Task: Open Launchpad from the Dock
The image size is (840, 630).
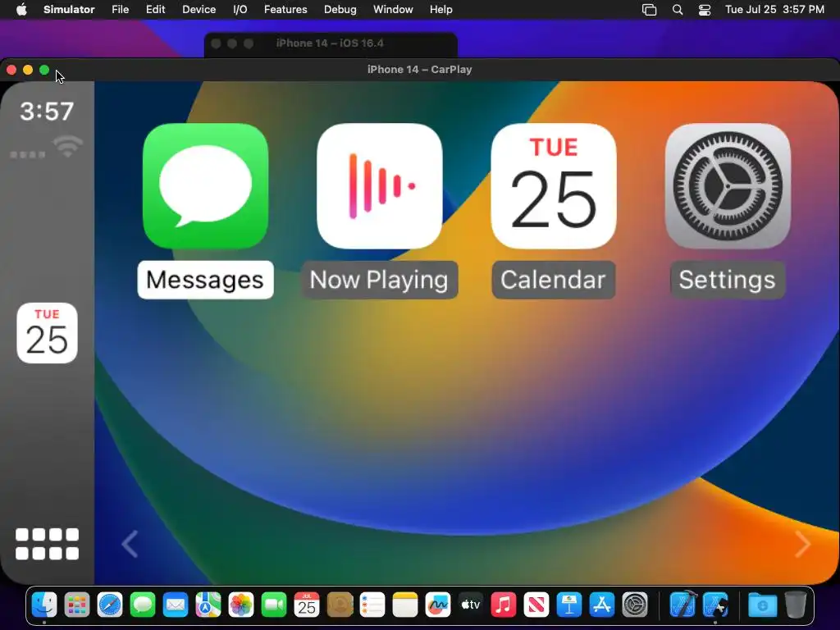Action: tap(77, 605)
